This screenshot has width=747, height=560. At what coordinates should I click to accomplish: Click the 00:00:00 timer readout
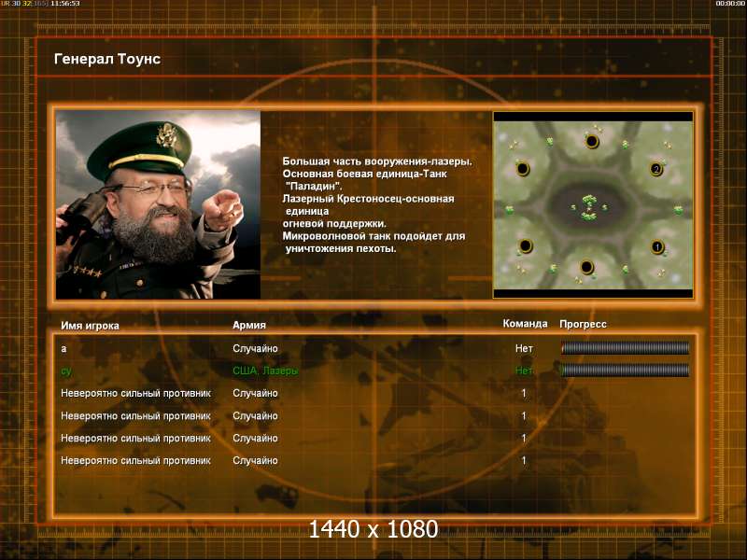tap(730, 4)
